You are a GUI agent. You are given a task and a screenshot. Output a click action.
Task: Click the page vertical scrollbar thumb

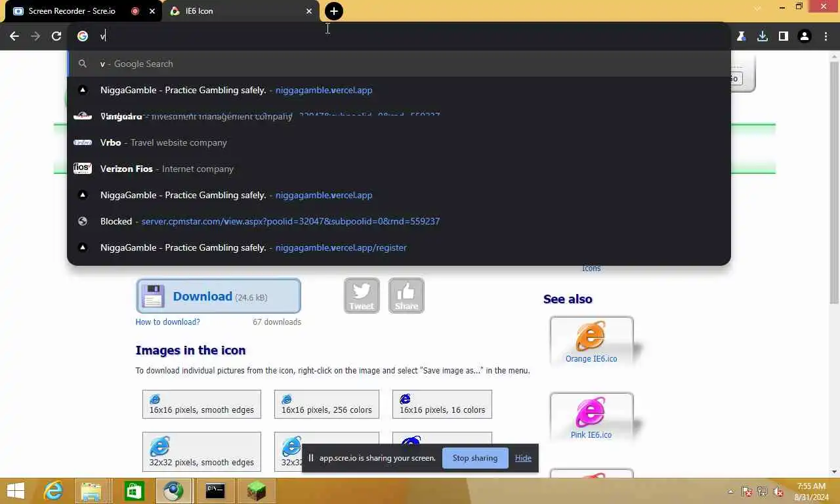(x=834, y=184)
